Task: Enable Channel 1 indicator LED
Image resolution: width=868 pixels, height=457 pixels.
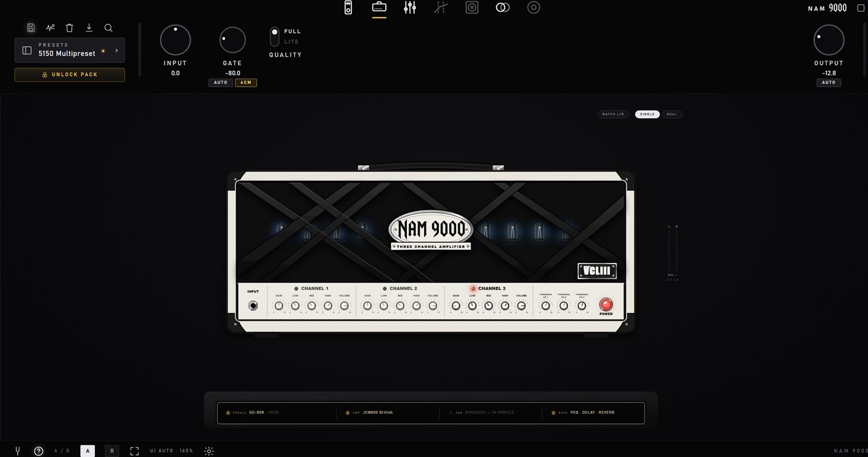Action: tap(296, 288)
